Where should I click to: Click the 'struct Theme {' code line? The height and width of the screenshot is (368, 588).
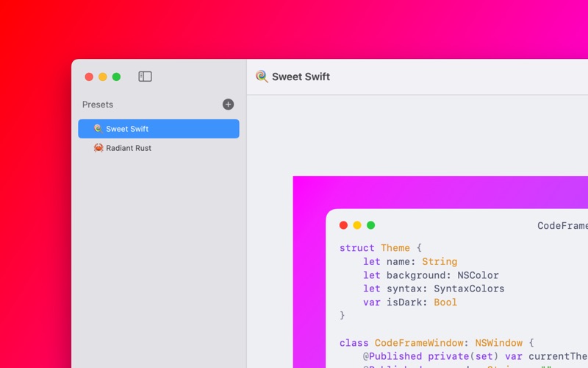click(381, 248)
